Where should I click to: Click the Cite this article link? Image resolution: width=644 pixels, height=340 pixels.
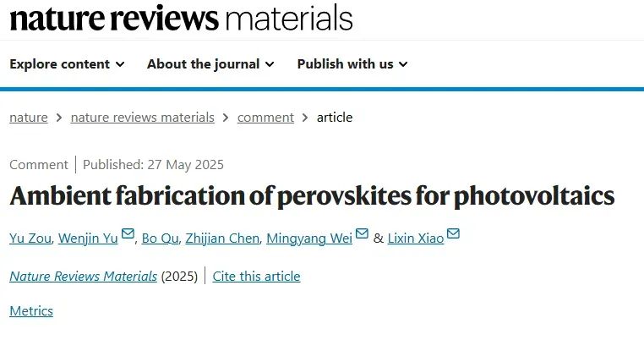(x=256, y=277)
